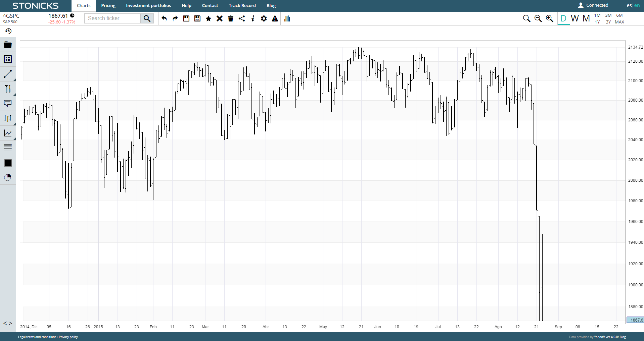
Task: Click the comment annotation tool
Action: coord(8,103)
